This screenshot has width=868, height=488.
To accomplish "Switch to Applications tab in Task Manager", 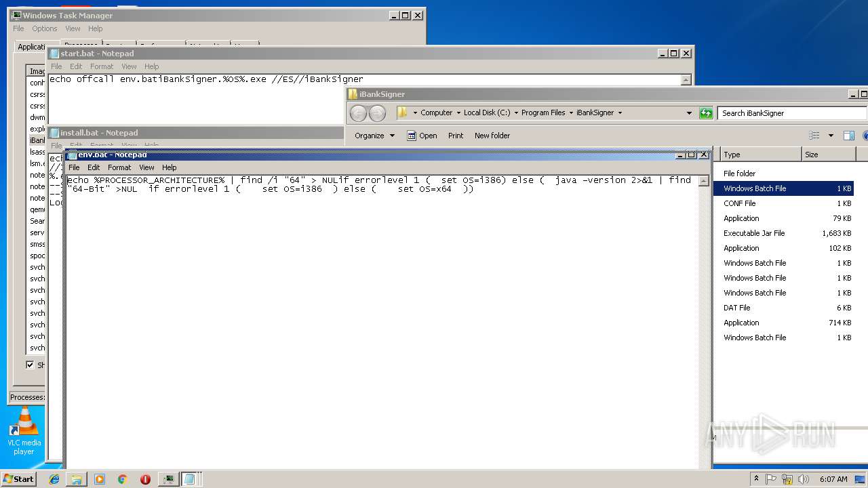I will (x=32, y=47).
